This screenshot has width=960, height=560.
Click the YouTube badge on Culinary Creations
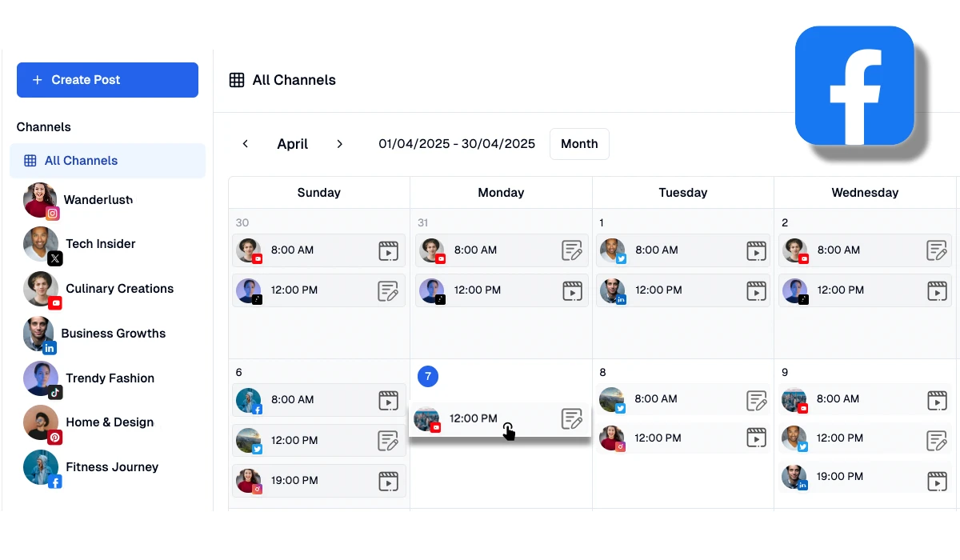coord(55,303)
